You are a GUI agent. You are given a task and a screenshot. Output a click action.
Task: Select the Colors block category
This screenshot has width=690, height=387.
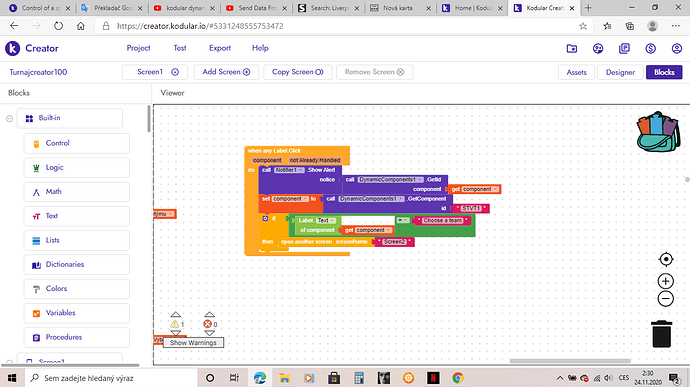77,289
